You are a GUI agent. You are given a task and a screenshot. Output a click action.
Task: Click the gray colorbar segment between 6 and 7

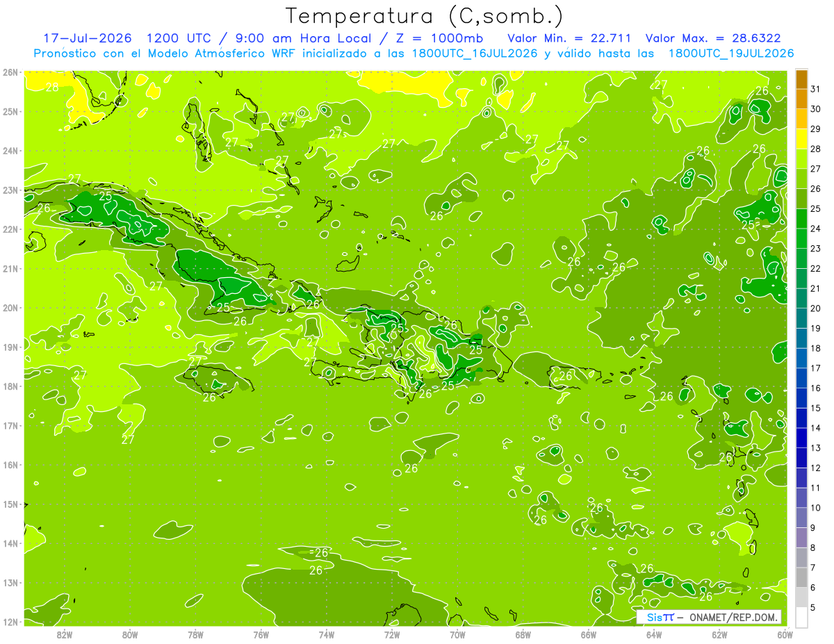click(x=801, y=577)
